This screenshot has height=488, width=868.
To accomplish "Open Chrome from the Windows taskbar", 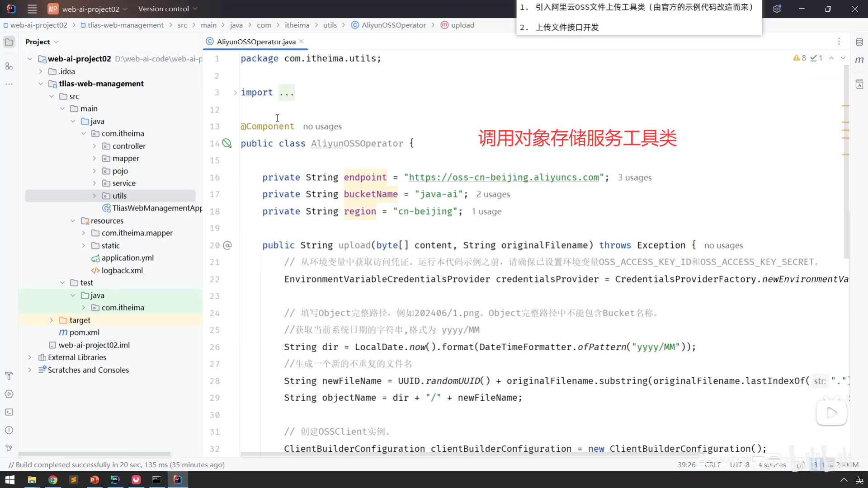I will [x=53, y=479].
